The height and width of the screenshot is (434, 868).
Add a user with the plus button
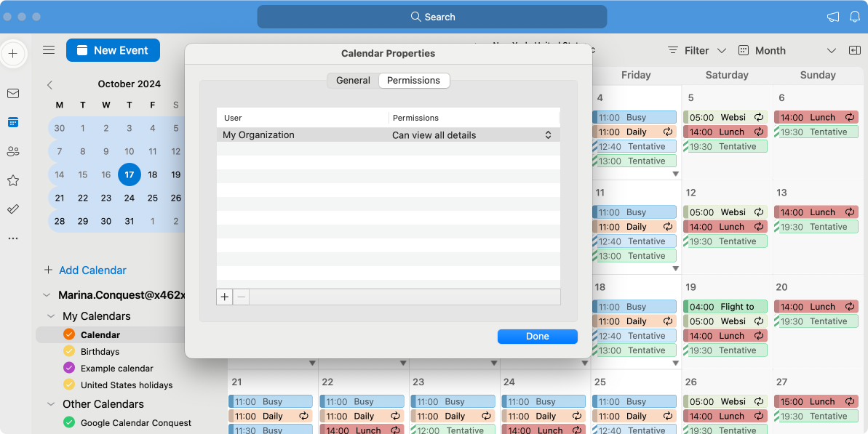(224, 297)
